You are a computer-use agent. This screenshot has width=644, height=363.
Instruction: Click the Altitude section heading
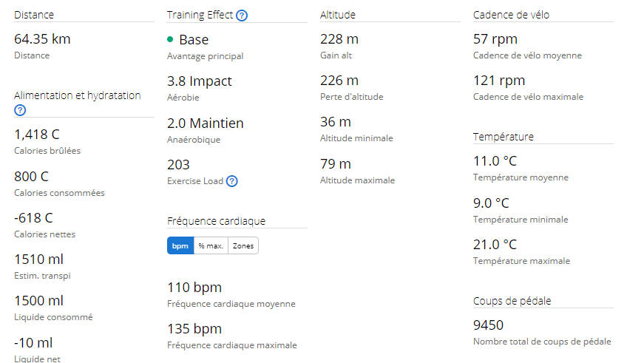pos(338,15)
